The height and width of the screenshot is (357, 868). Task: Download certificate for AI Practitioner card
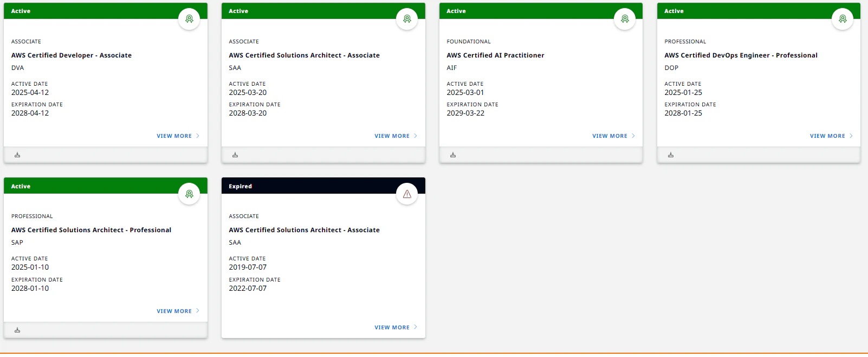click(453, 155)
